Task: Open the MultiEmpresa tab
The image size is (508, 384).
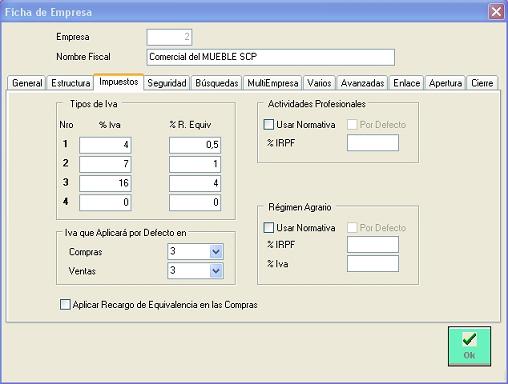Action: click(273, 83)
